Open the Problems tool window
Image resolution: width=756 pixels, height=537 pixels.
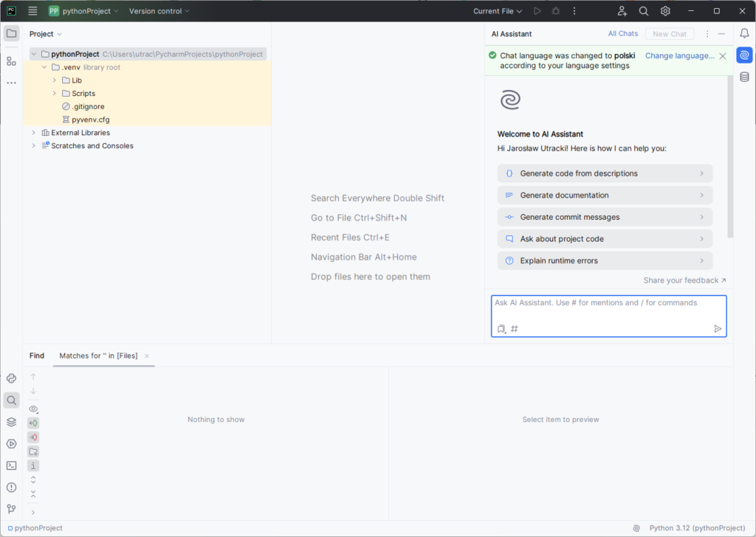(x=11, y=487)
